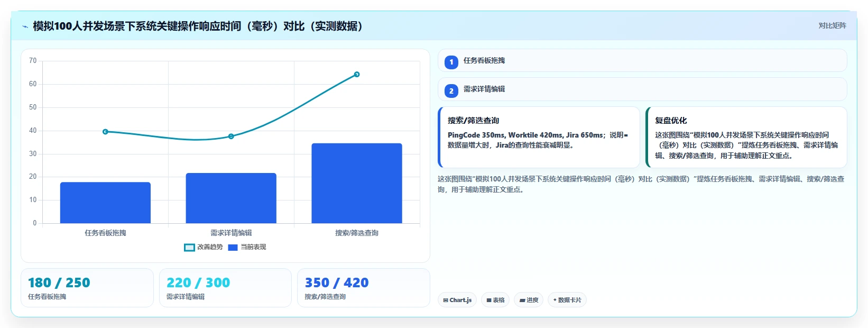Click the 数据卡片 tag chip
The width and height of the screenshot is (868, 328).
[x=567, y=300]
